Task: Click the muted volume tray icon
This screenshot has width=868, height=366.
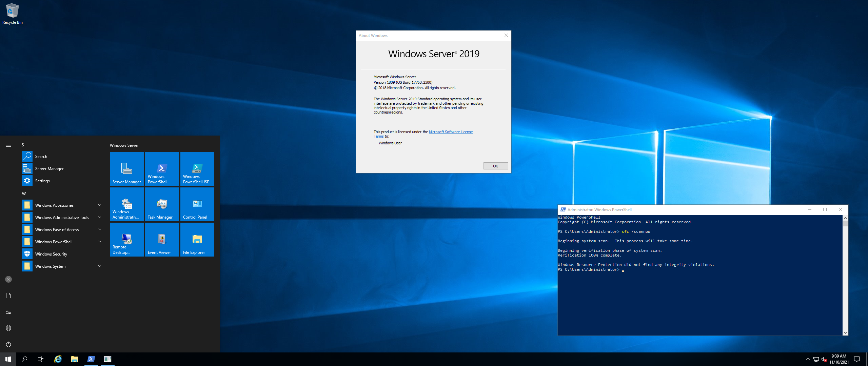Action: pyautogui.click(x=824, y=359)
